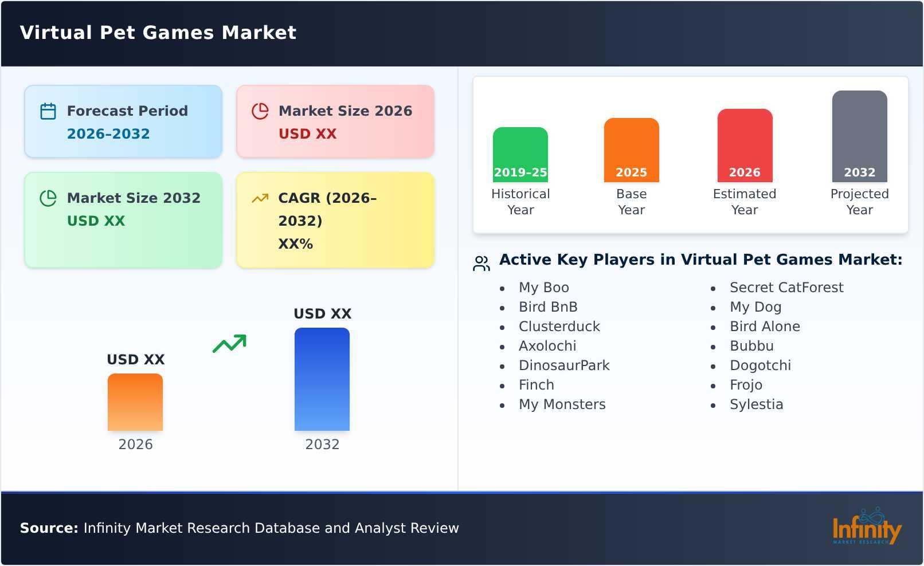Click the blue 2032 market size bar
The height and width of the screenshot is (566, 924).
coord(322,379)
